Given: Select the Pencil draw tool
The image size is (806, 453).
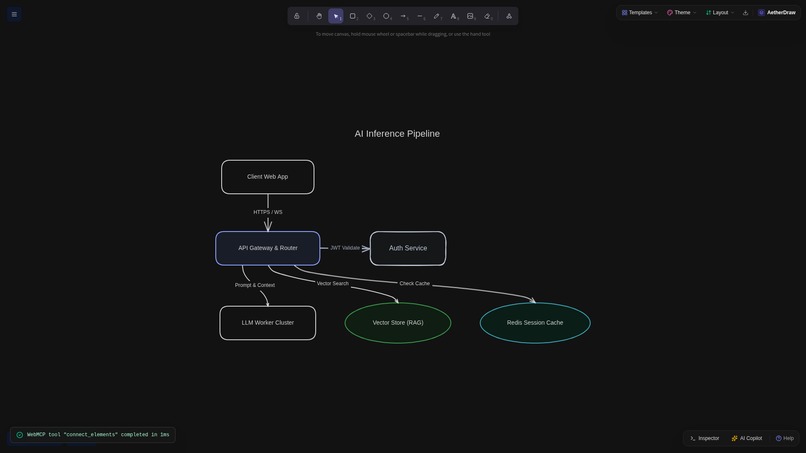Looking at the screenshot, I should 437,16.
